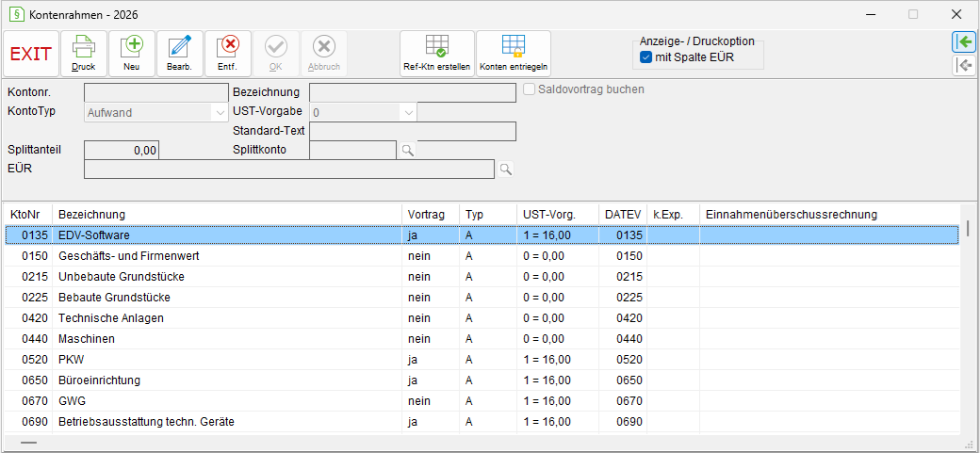Select the GWG account row

click(x=482, y=400)
